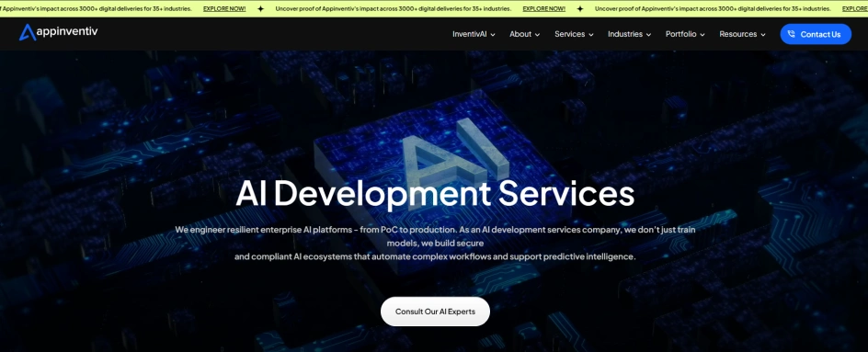Expand the chevron next to About

pyautogui.click(x=537, y=35)
